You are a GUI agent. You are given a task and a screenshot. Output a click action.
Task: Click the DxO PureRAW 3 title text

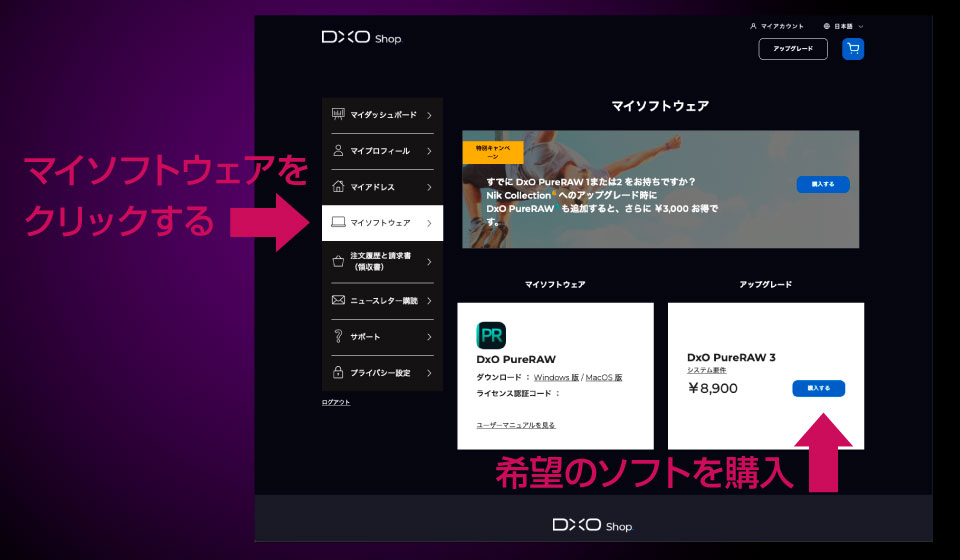(x=731, y=357)
